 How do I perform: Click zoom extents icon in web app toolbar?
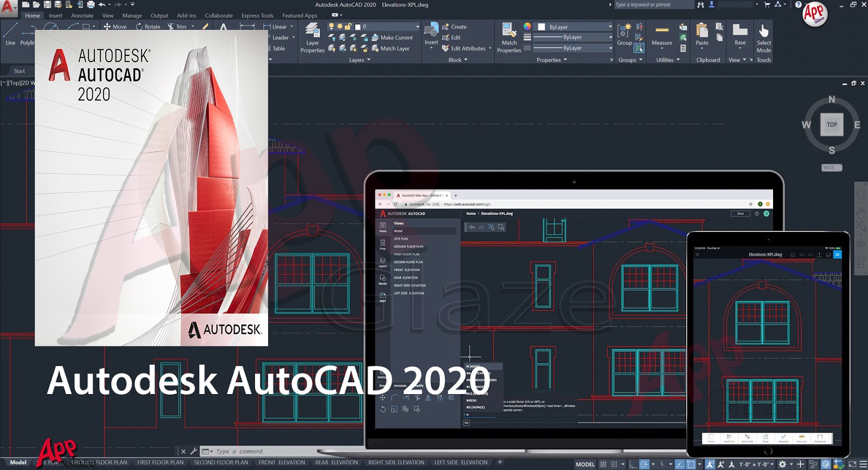tap(491, 227)
